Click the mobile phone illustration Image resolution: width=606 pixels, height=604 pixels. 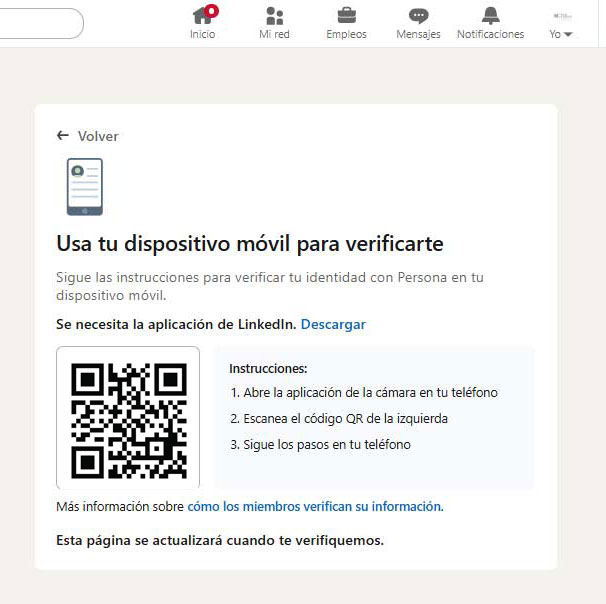point(85,187)
